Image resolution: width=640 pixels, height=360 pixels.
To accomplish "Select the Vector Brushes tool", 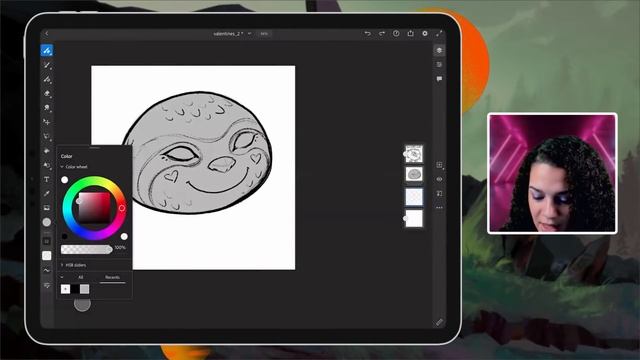I will (x=47, y=79).
